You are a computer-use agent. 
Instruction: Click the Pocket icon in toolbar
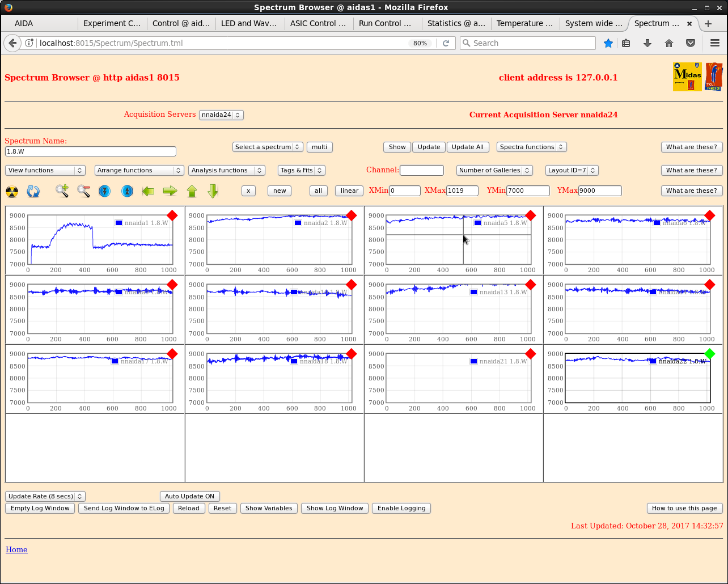691,43
